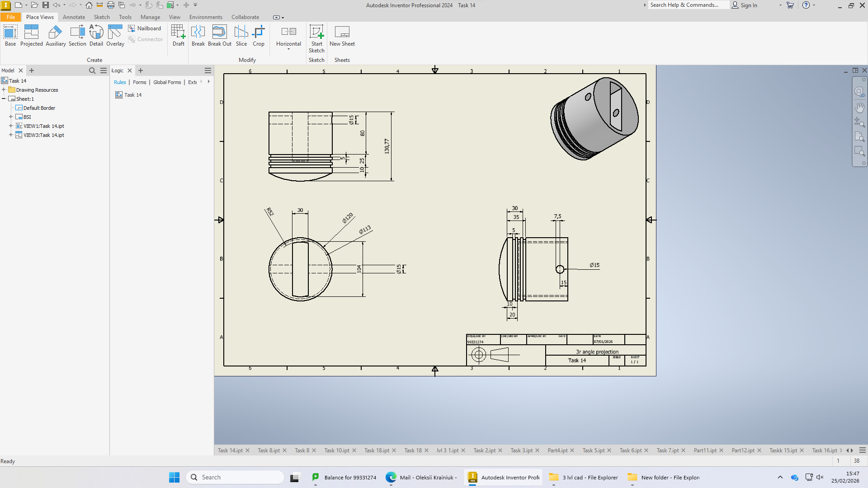Create an Auxiliary view

tap(56, 36)
